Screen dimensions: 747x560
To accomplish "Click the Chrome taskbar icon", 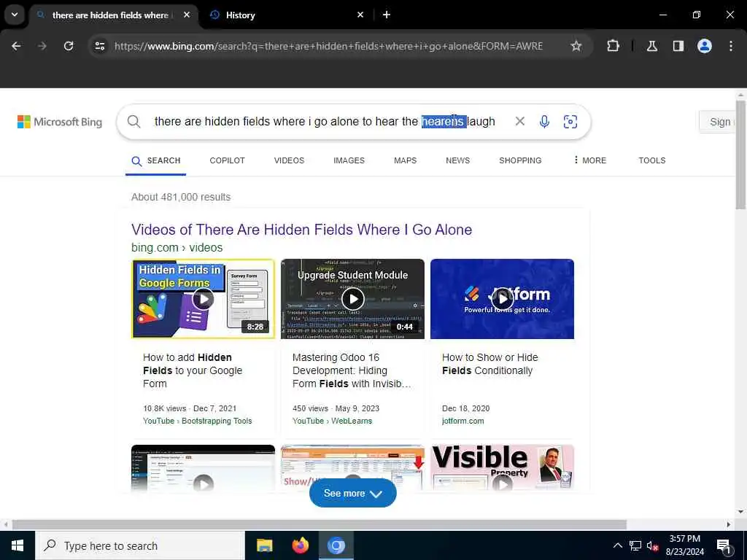I will [x=336, y=545].
